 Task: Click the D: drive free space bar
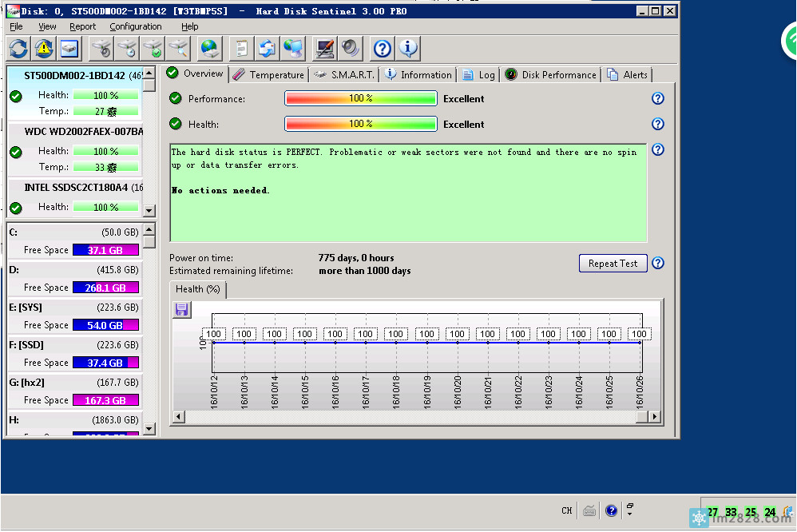[105, 288]
